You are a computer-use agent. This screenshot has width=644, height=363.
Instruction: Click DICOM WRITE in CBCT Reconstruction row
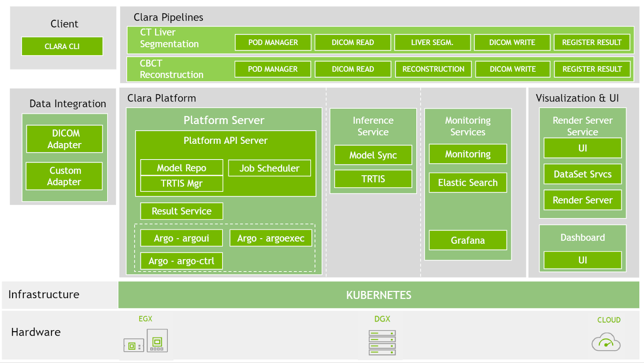513,69
